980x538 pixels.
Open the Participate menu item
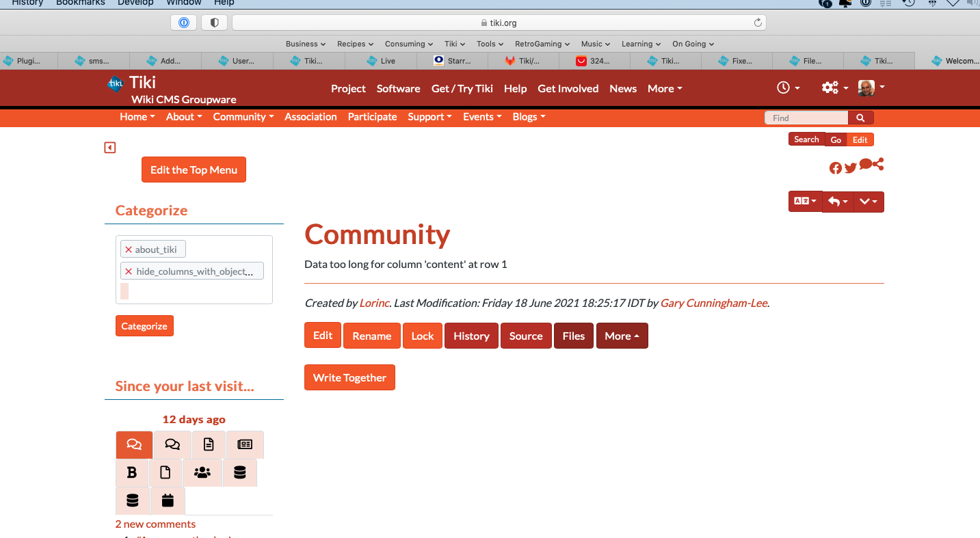click(x=372, y=117)
